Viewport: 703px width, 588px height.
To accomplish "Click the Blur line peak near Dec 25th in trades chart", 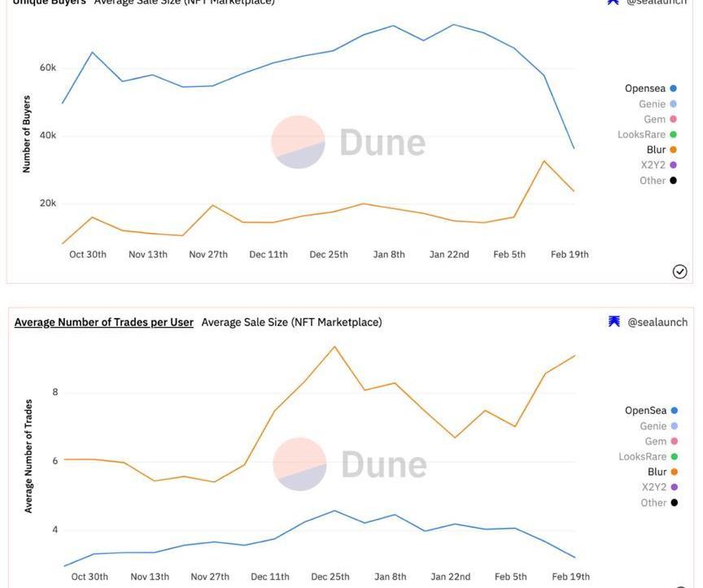I will [334, 347].
